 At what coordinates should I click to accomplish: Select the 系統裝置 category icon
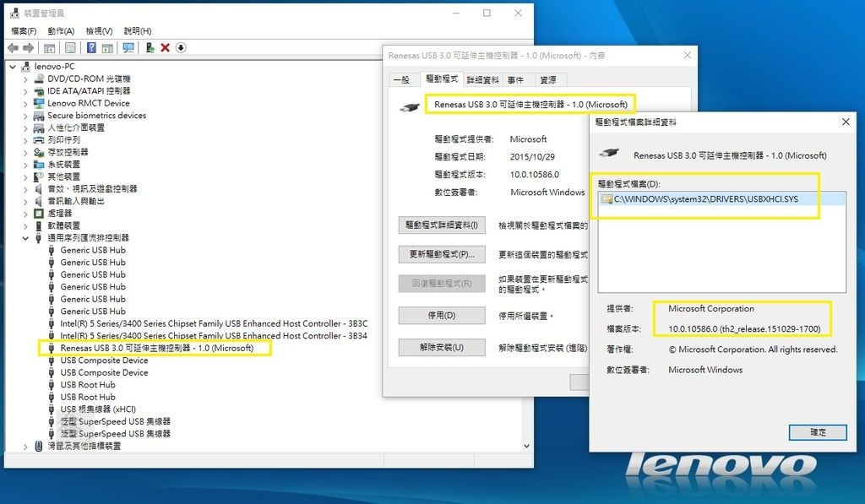click(39, 165)
